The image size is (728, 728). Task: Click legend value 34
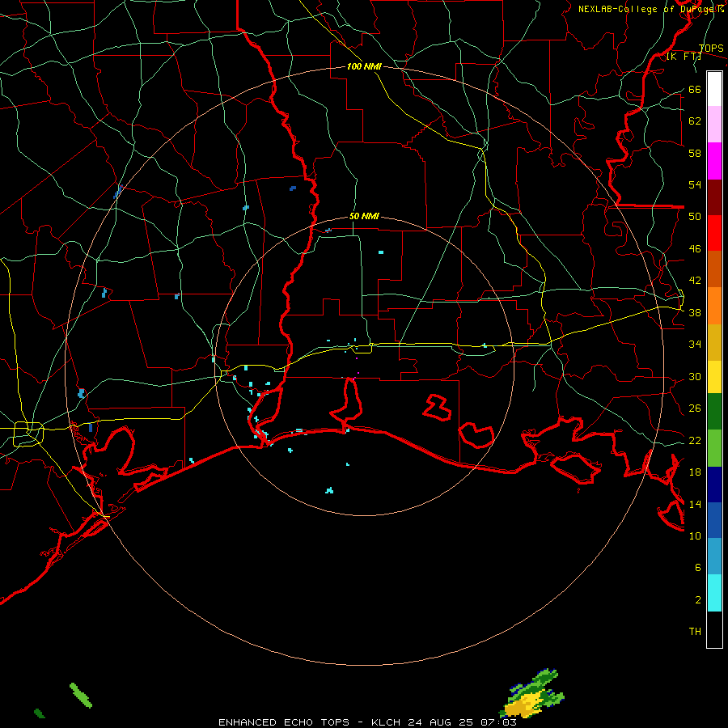(x=695, y=345)
